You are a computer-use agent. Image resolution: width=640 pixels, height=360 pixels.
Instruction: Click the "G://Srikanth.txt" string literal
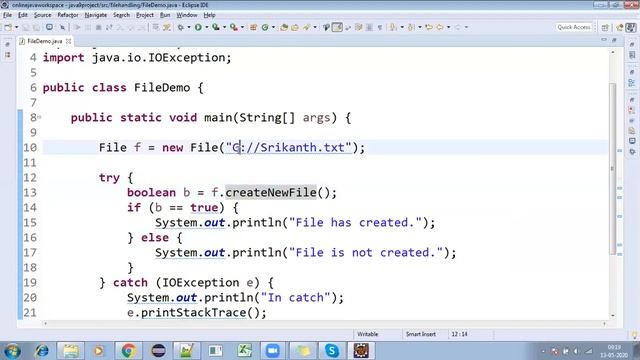tap(289, 147)
